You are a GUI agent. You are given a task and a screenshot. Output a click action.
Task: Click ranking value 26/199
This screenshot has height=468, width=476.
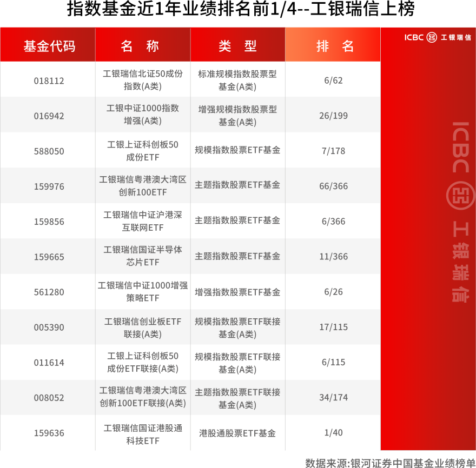pyautogui.click(x=333, y=116)
